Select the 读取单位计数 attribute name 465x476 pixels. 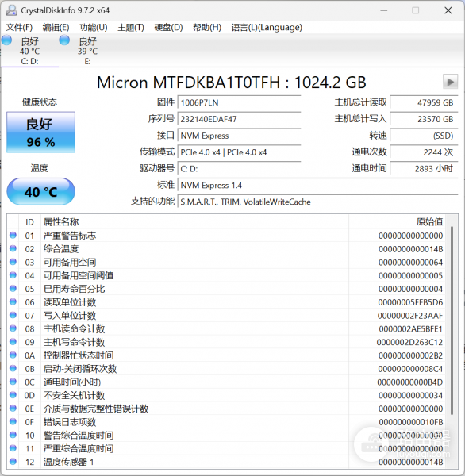70,302
